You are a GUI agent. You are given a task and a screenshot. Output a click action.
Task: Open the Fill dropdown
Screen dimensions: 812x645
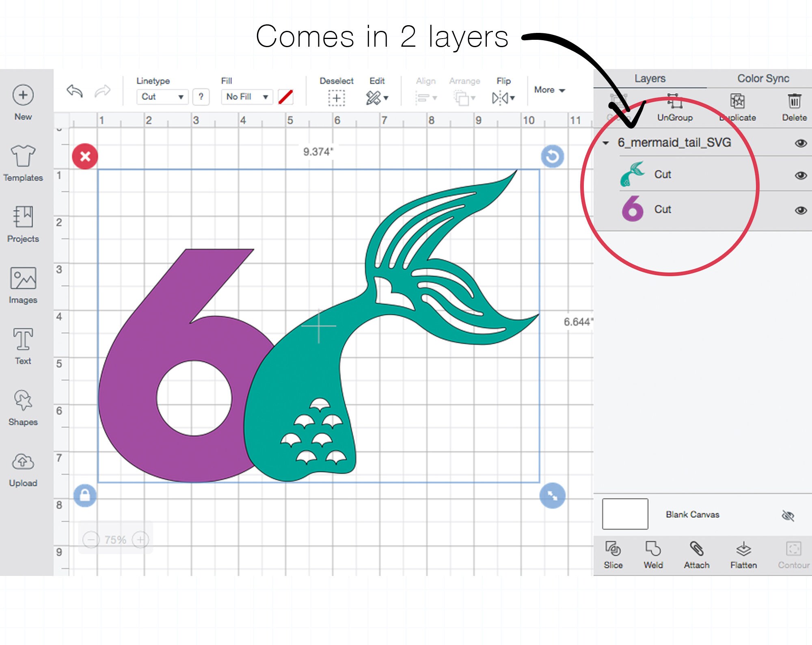coord(246,97)
